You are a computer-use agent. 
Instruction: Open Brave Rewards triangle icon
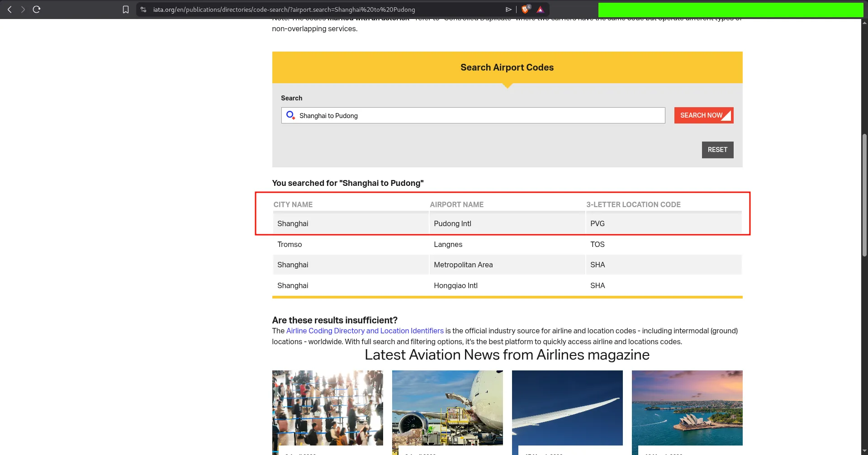click(540, 9)
